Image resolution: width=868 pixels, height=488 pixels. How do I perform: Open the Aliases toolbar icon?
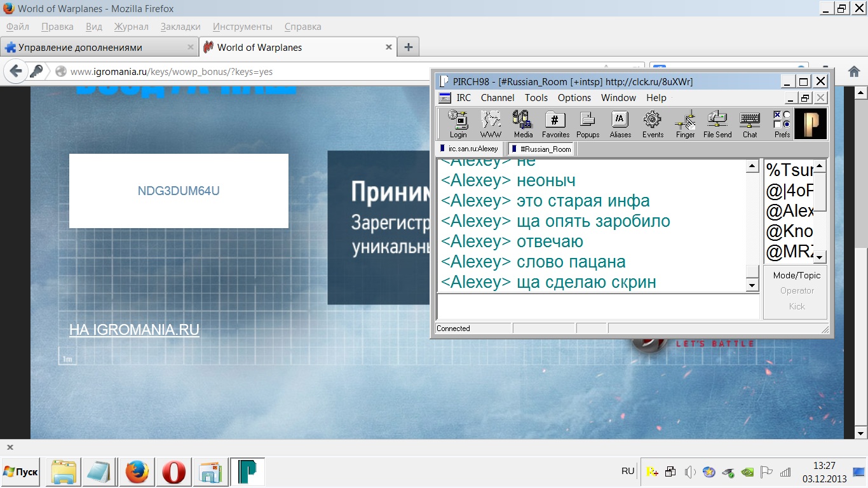(x=620, y=124)
